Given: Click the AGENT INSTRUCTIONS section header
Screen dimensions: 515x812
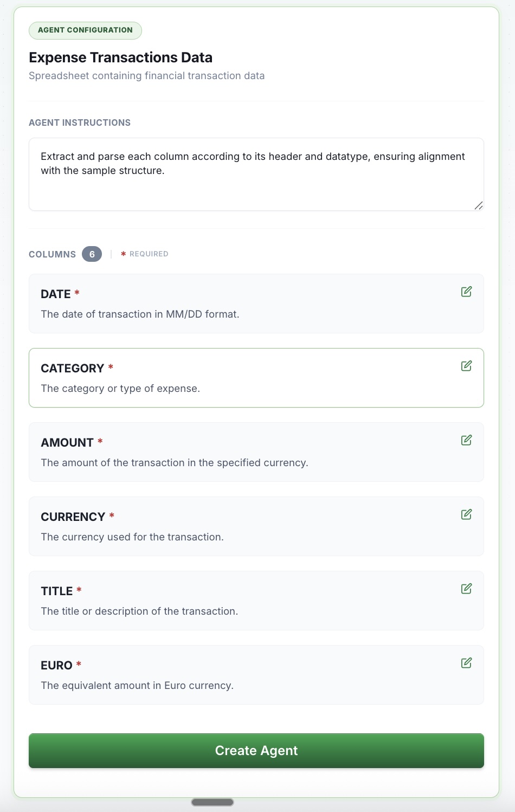Looking at the screenshot, I should click(x=80, y=123).
